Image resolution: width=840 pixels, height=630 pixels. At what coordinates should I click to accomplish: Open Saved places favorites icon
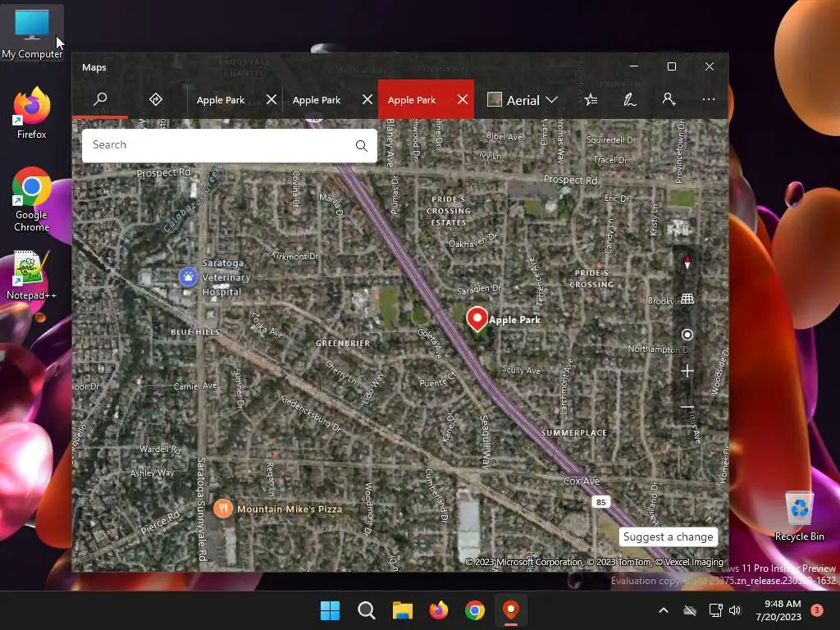(x=591, y=99)
